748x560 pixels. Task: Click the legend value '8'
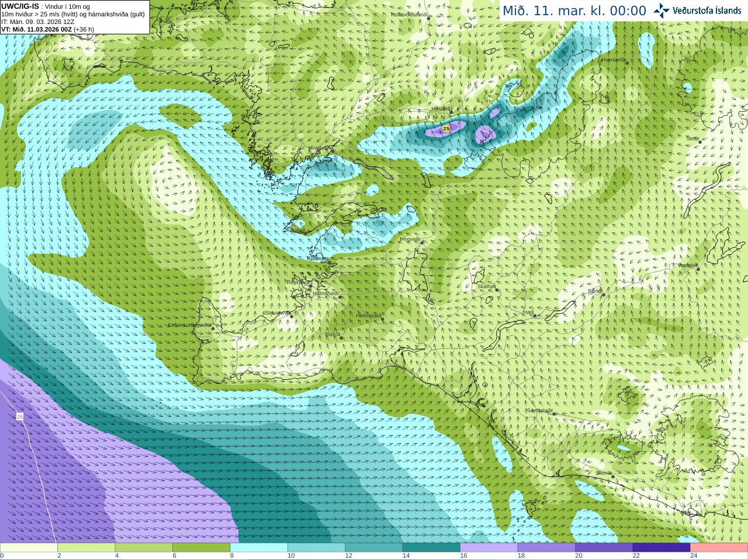231,556
